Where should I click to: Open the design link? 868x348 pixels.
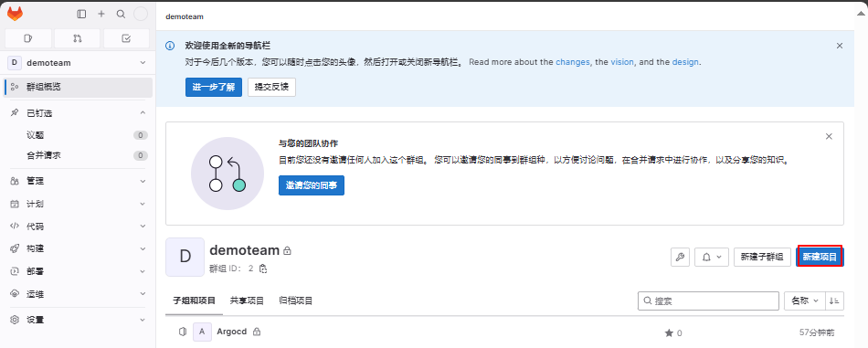[685, 62]
